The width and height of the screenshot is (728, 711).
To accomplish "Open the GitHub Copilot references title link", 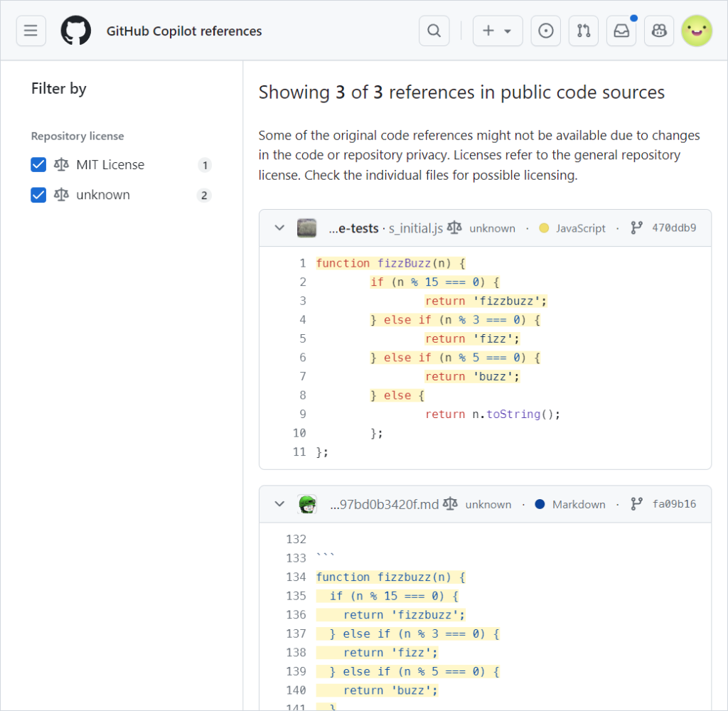I will 184,31.
